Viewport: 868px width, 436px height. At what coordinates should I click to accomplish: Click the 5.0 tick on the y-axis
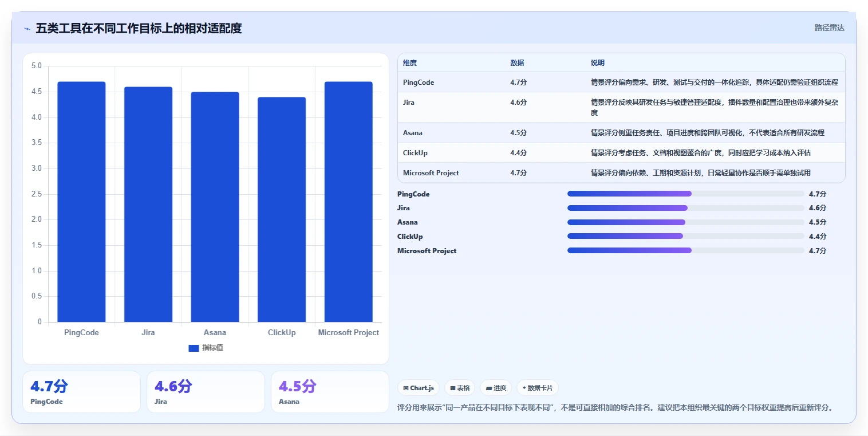(x=36, y=66)
